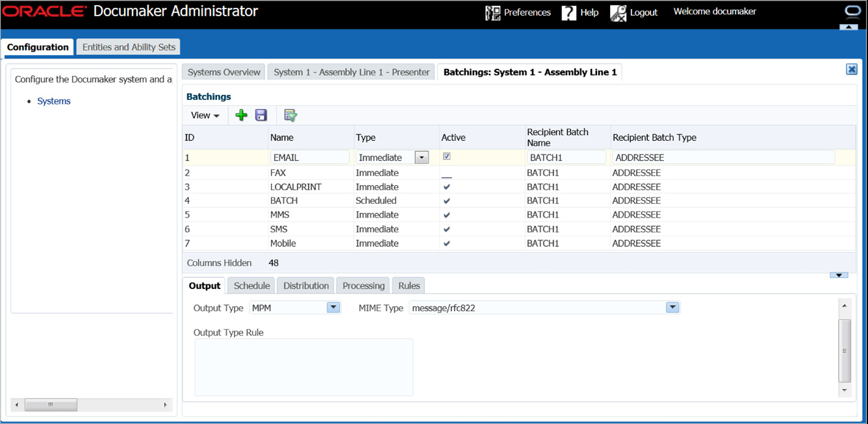Click the Systems link in the sidebar
Image resolution: width=868 pixels, height=424 pixels.
pos(54,101)
